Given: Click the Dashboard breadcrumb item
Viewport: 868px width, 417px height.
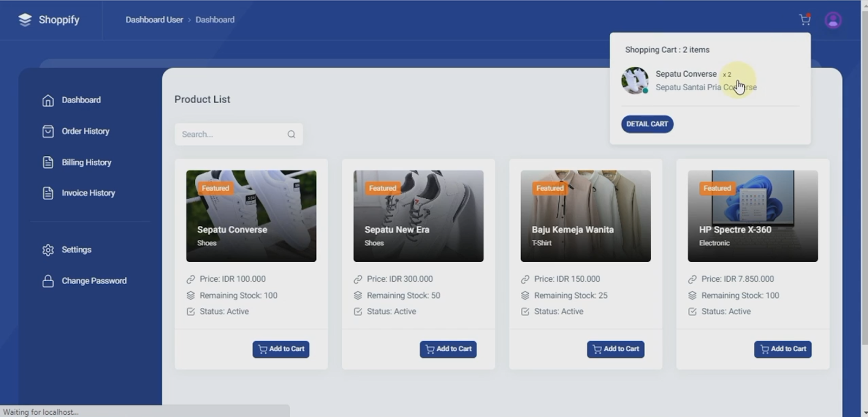Looking at the screenshot, I should [x=215, y=20].
